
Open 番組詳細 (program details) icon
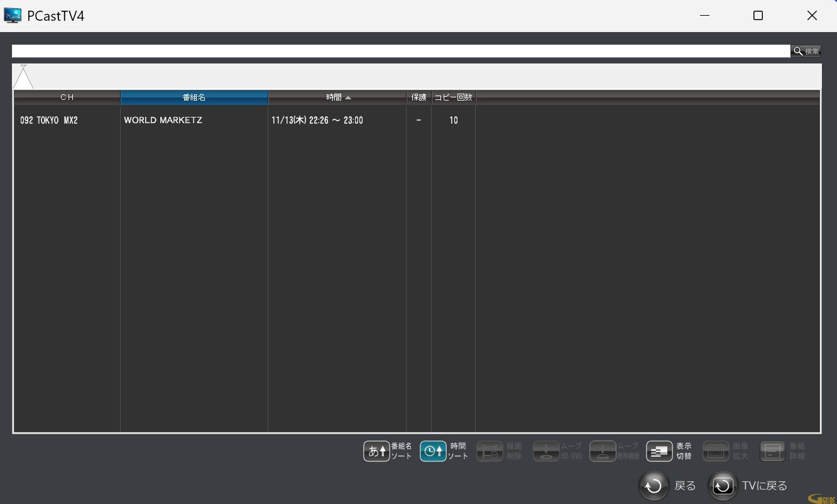[772, 451]
